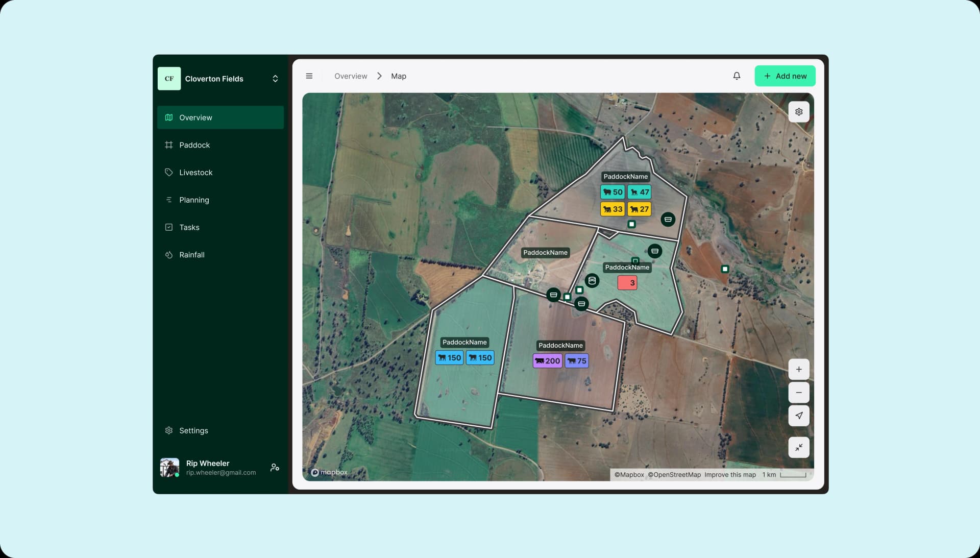The image size is (980, 558).
Task: Click PaddockName label above 50 and 47 badges
Action: pyautogui.click(x=625, y=177)
